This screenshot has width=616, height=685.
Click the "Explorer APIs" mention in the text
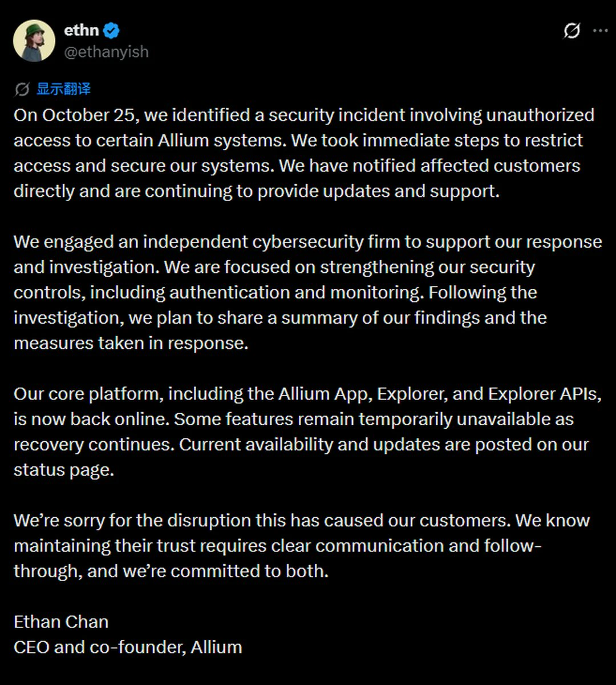(544, 394)
